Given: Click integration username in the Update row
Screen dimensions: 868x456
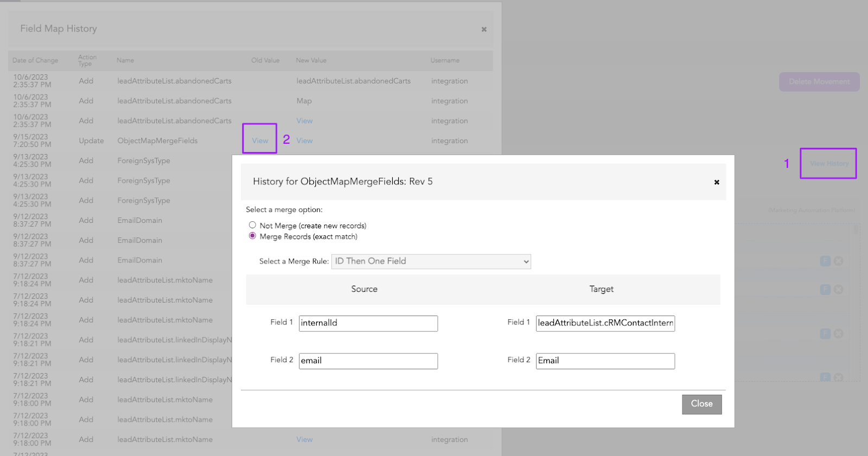Looking at the screenshot, I should [449, 140].
